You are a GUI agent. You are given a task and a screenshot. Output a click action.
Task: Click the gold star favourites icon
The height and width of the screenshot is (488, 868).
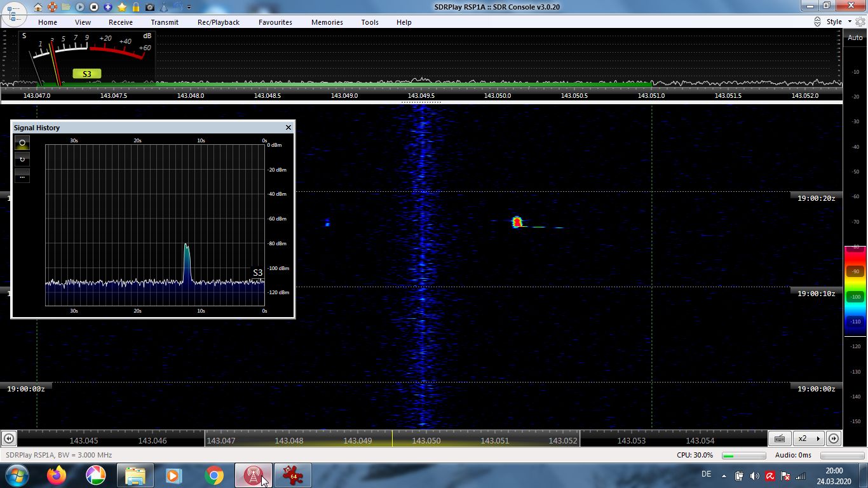pyautogui.click(x=122, y=7)
